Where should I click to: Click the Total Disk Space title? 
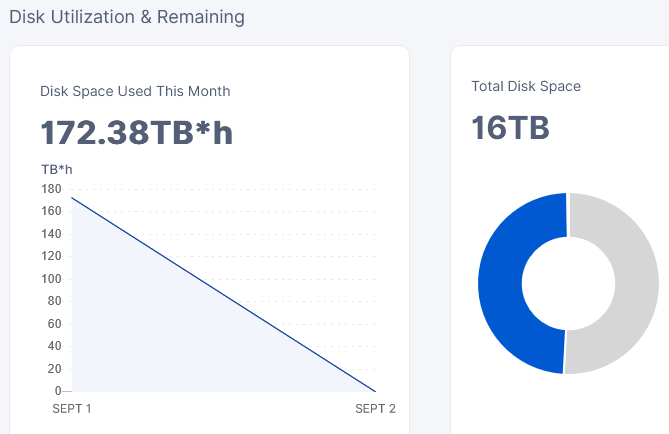(x=526, y=86)
